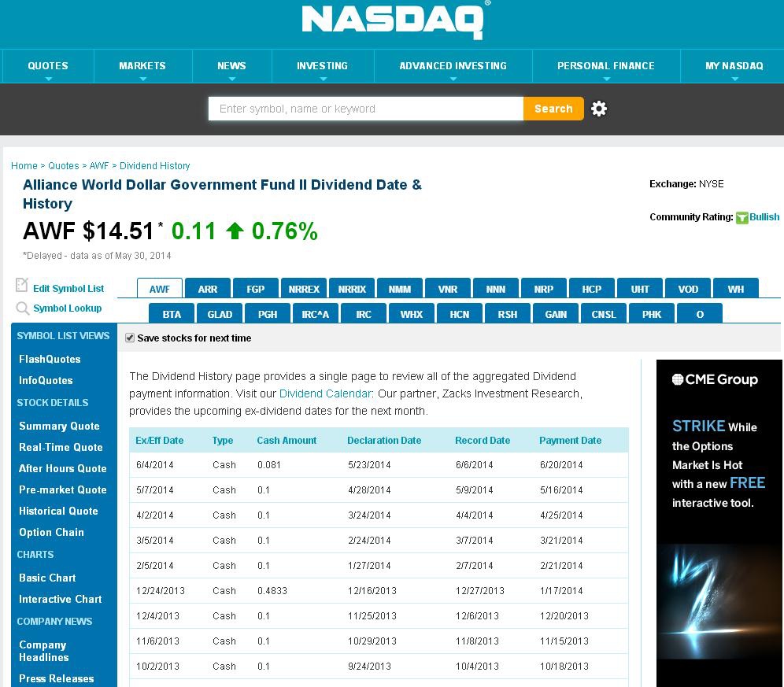Click the symbol search input field
The height and width of the screenshot is (687, 784).
tap(366, 109)
